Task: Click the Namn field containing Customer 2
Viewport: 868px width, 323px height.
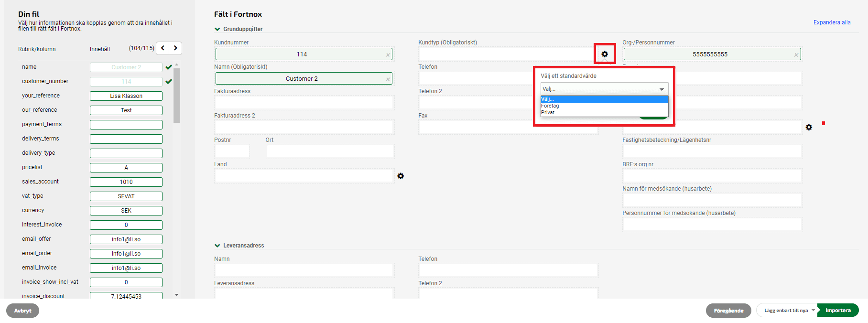Action: 304,78
